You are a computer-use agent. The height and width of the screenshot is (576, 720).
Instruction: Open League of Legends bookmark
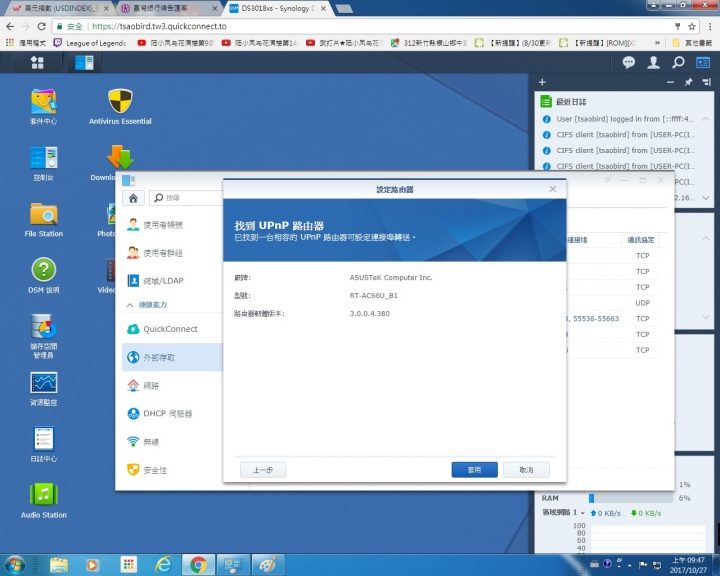click(x=90, y=43)
